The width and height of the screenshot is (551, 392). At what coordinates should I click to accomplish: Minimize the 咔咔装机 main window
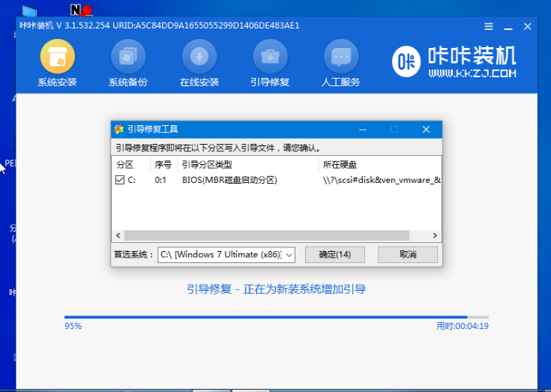[508, 27]
